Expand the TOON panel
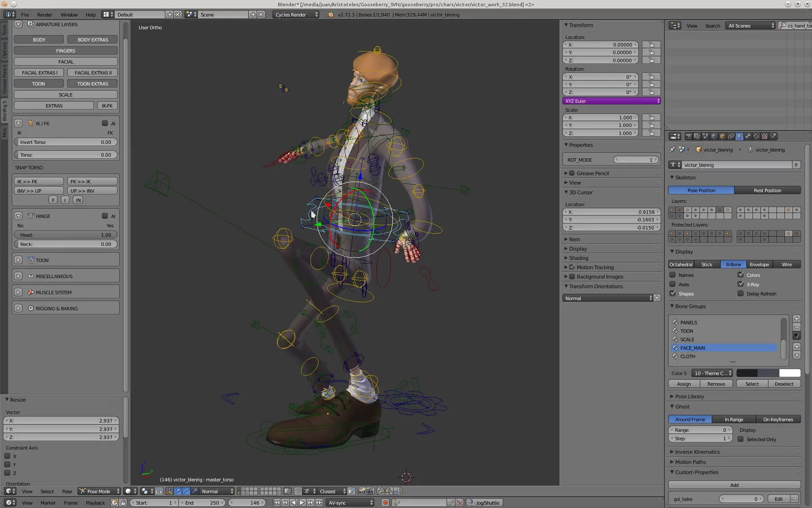The height and width of the screenshot is (508, 812). (18, 260)
